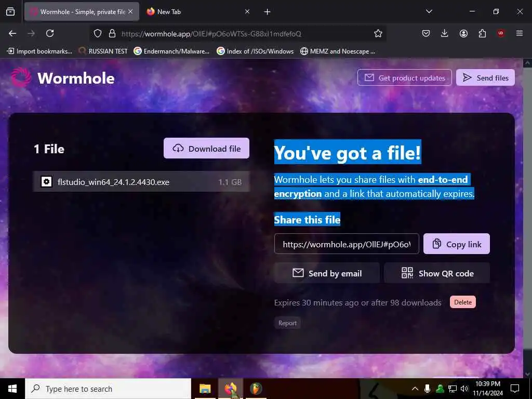Click Show QR code button

tap(437, 273)
